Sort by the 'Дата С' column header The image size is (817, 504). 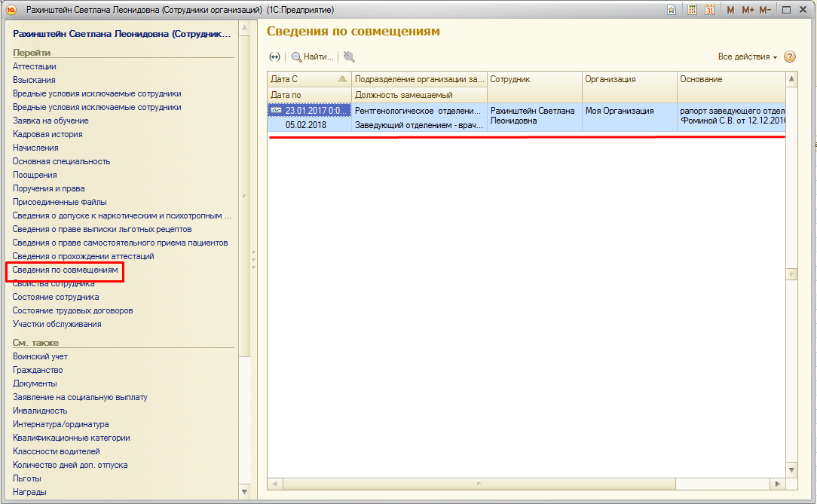point(309,79)
